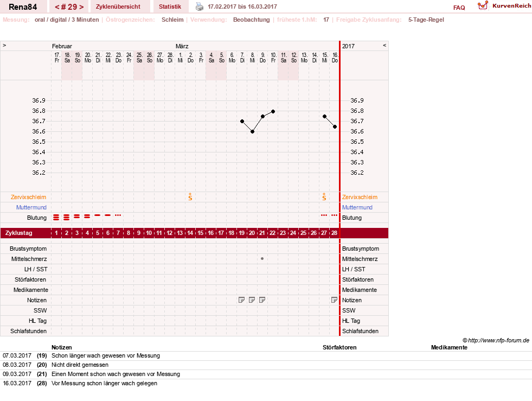The height and width of the screenshot is (401, 532).
Task: Click the heavy bleeding mark on cycle day 1
Action: click(x=56, y=217)
